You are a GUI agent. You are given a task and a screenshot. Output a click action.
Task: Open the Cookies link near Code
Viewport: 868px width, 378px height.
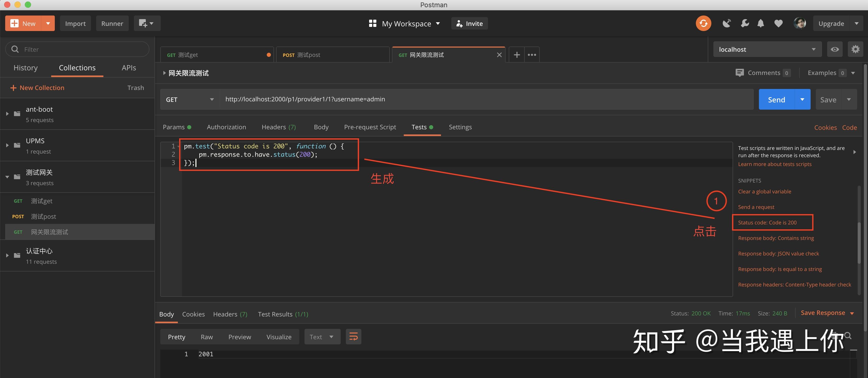click(x=825, y=127)
